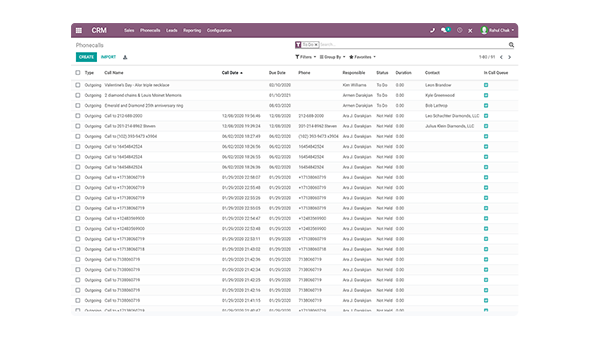Check the Emerald and Diamond ring row checkbox
Image resolution: width=590 pixels, height=360 pixels.
click(78, 105)
